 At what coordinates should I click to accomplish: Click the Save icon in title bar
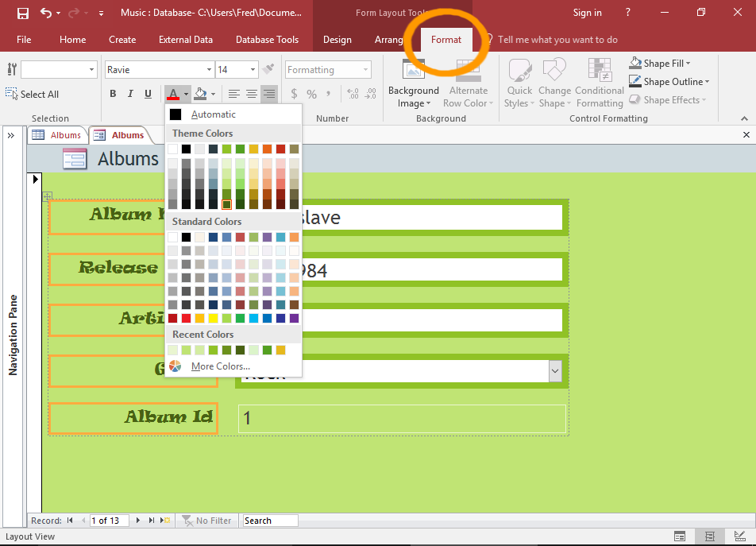coord(23,13)
